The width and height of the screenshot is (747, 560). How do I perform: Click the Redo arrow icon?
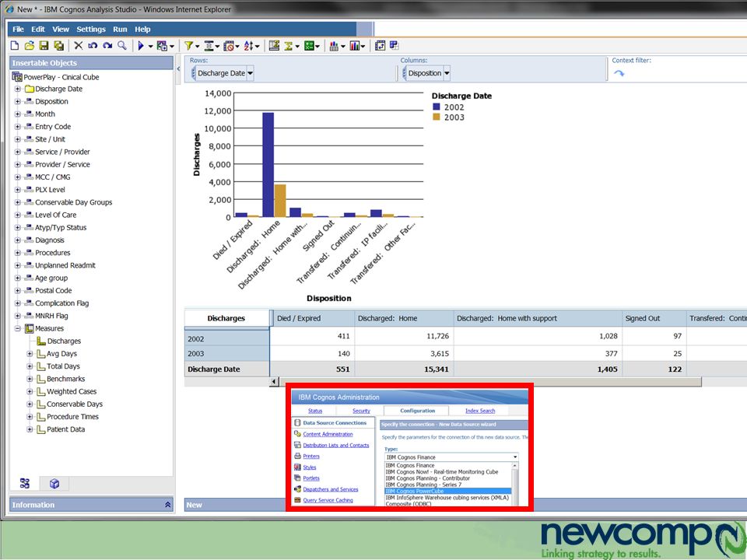coord(107,46)
